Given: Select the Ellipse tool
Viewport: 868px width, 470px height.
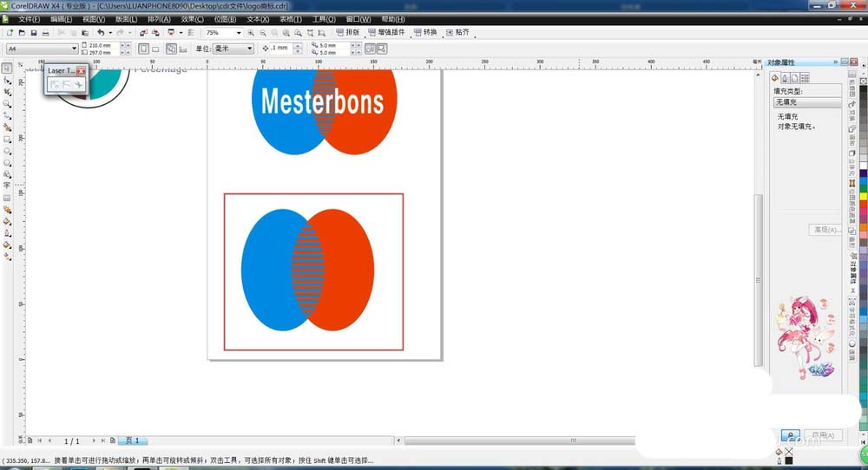Looking at the screenshot, I should click(x=7, y=150).
